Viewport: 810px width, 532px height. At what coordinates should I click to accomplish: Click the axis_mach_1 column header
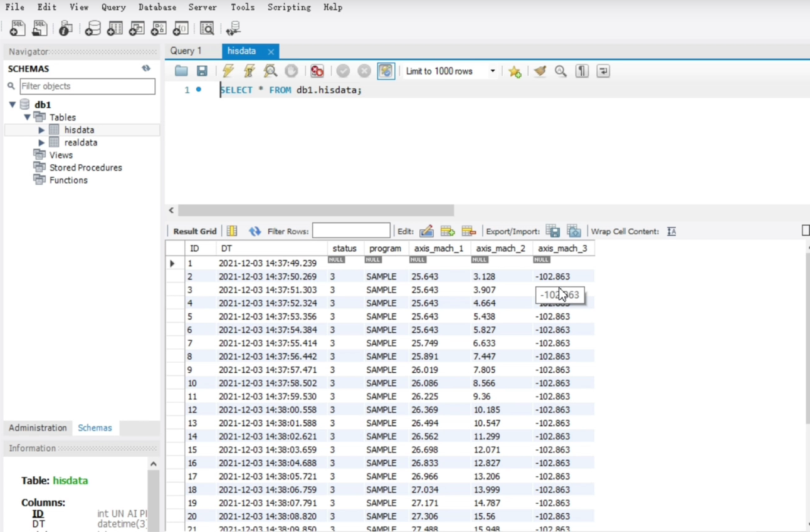pos(439,249)
